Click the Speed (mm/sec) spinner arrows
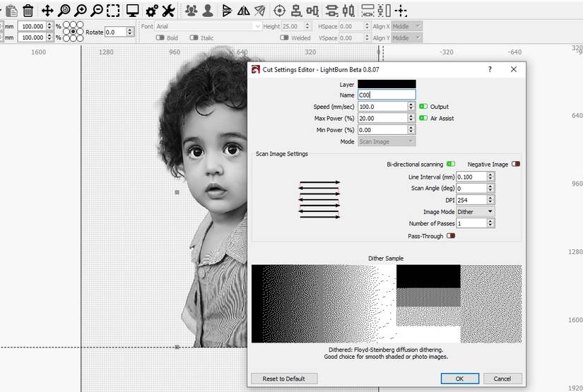583x392 pixels. coord(411,106)
